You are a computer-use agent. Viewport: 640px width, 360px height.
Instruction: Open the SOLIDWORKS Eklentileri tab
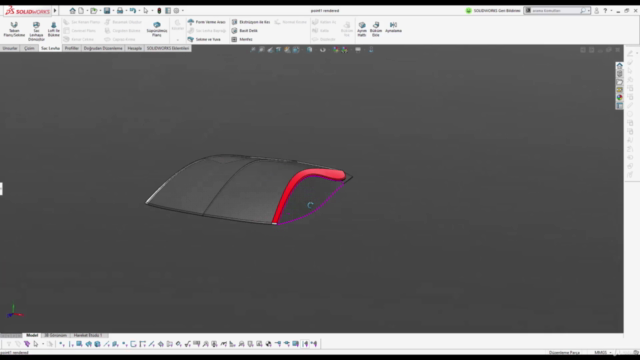coord(168,48)
